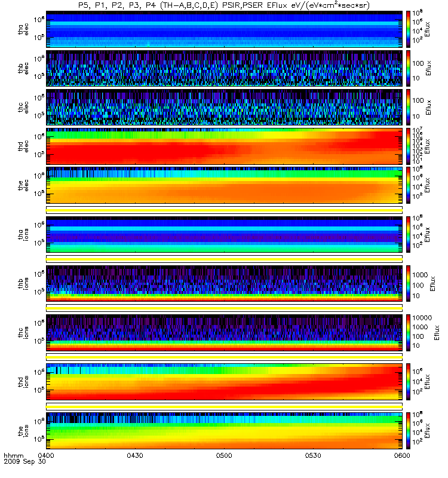The width and height of the screenshot is (448, 478).
Task: Click inside the thd electron spectrogram panel
Action: (x=225, y=146)
